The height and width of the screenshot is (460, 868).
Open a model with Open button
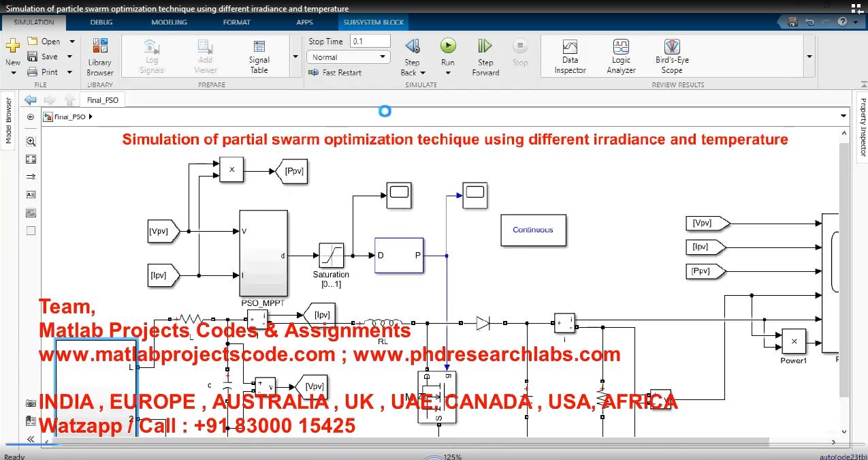pos(44,42)
